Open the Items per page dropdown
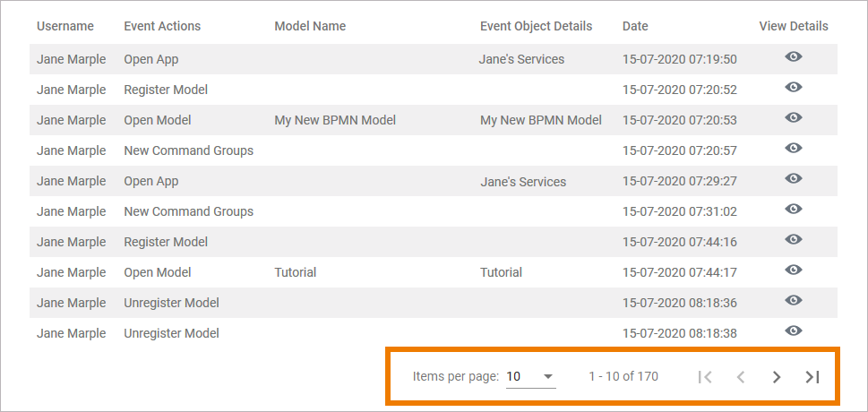This screenshot has height=412, width=868. [530, 377]
